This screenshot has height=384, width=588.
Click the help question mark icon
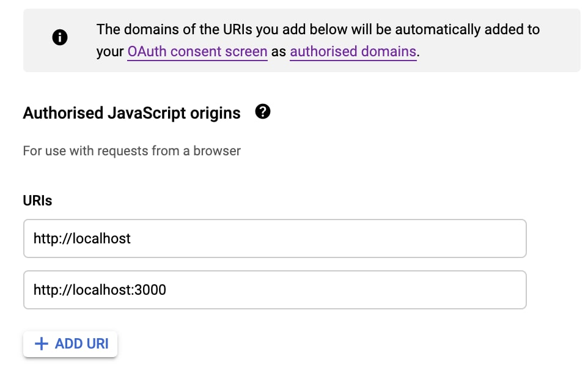[263, 112]
